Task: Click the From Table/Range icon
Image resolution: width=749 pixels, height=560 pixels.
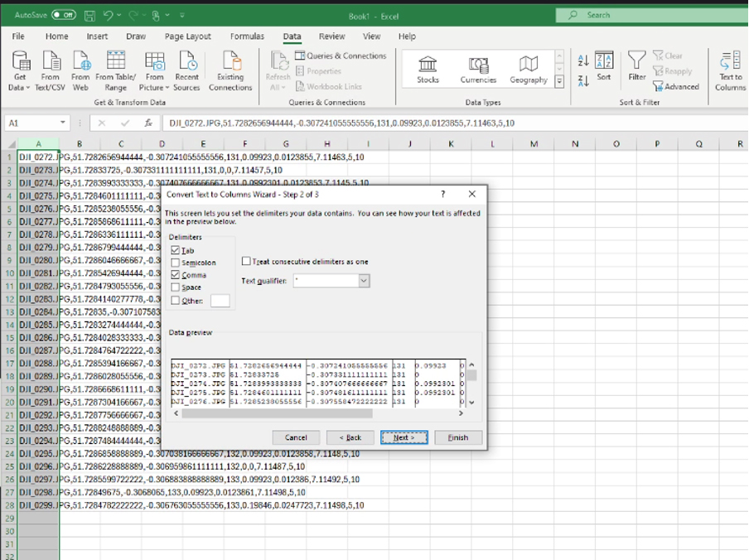Action: [x=116, y=70]
